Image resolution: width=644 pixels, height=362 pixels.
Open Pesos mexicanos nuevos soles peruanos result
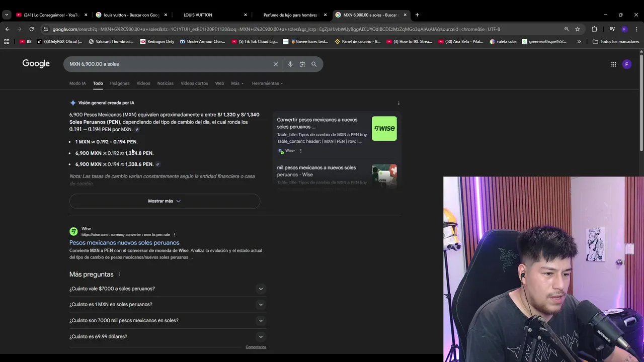click(x=124, y=243)
